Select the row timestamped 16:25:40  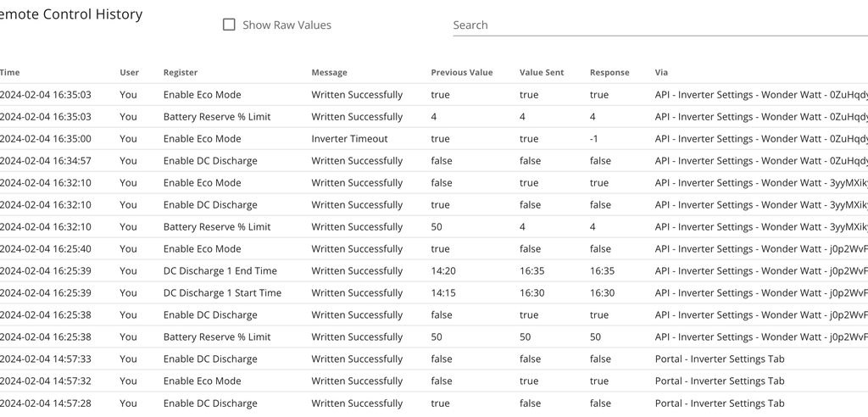[46, 249]
